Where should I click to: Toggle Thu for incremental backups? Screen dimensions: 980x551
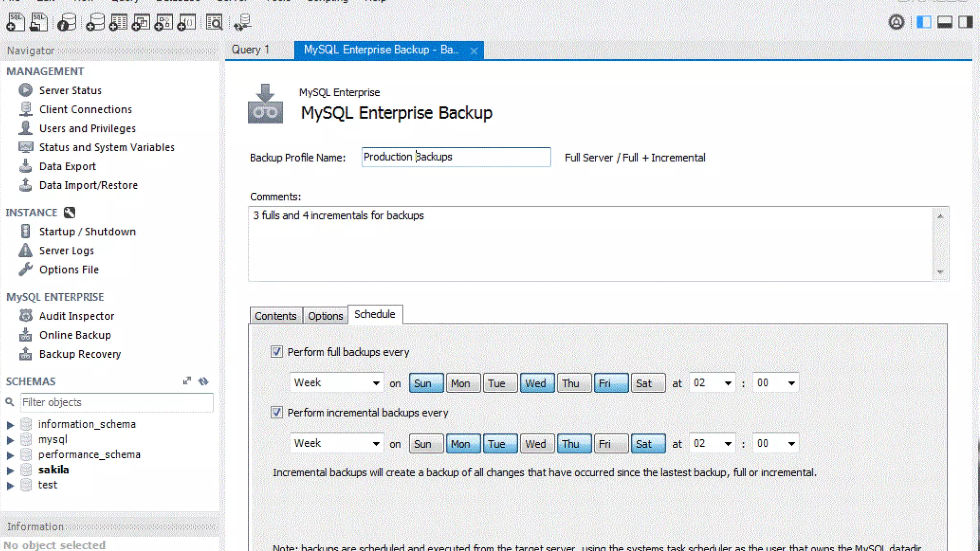click(574, 443)
